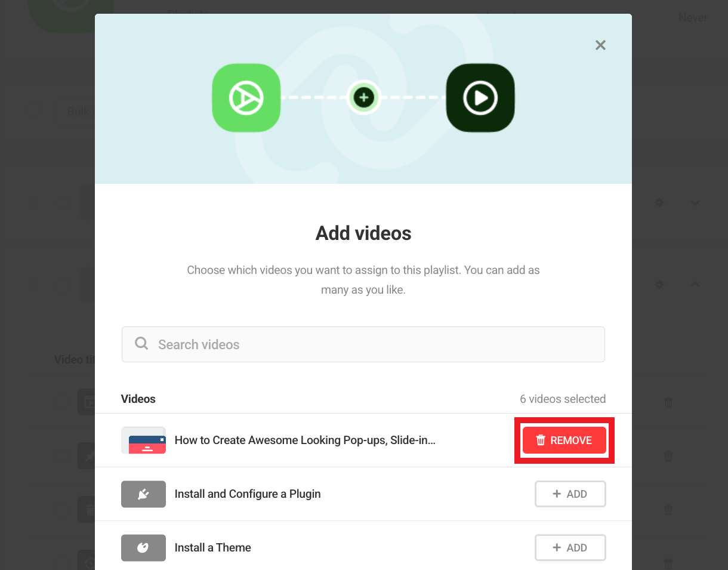Open the Never expiration dropdown
Image resolution: width=728 pixels, height=570 pixels.
[x=692, y=17]
